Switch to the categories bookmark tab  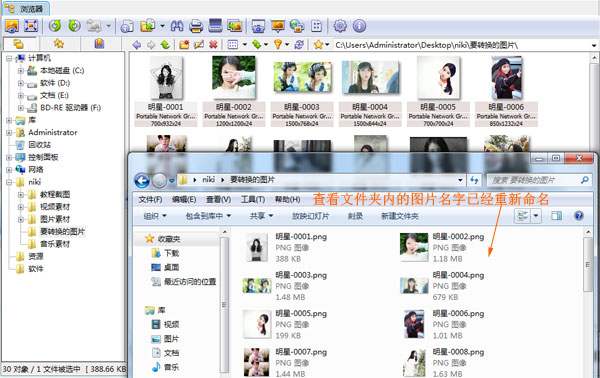pos(99,44)
